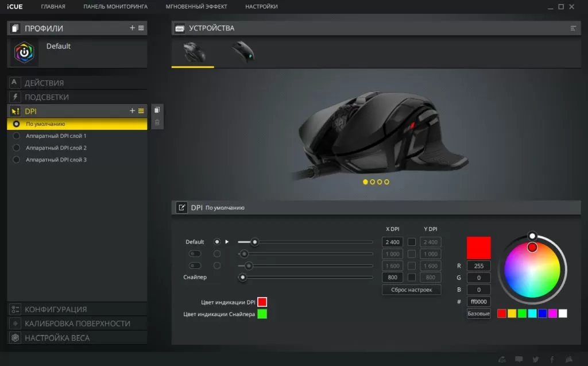Click the G value input field

(478, 278)
